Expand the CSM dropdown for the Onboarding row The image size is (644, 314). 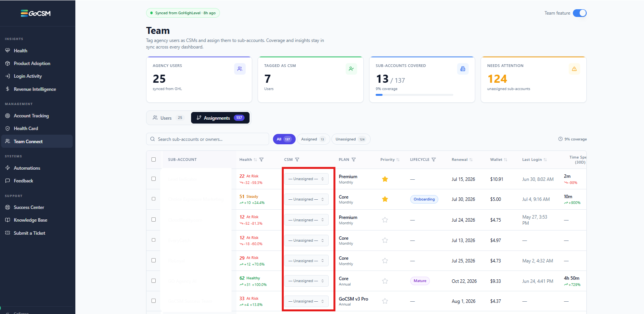coord(306,199)
